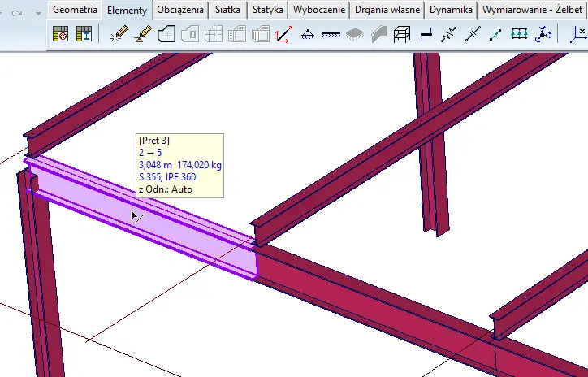Click the coordinate axes icon at toolbar end
The height and width of the screenshot is (377, 588).
(x=577, y=34)
